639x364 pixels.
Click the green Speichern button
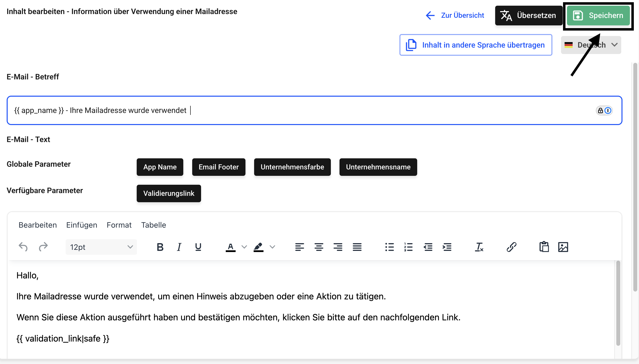tap(598, 16)
